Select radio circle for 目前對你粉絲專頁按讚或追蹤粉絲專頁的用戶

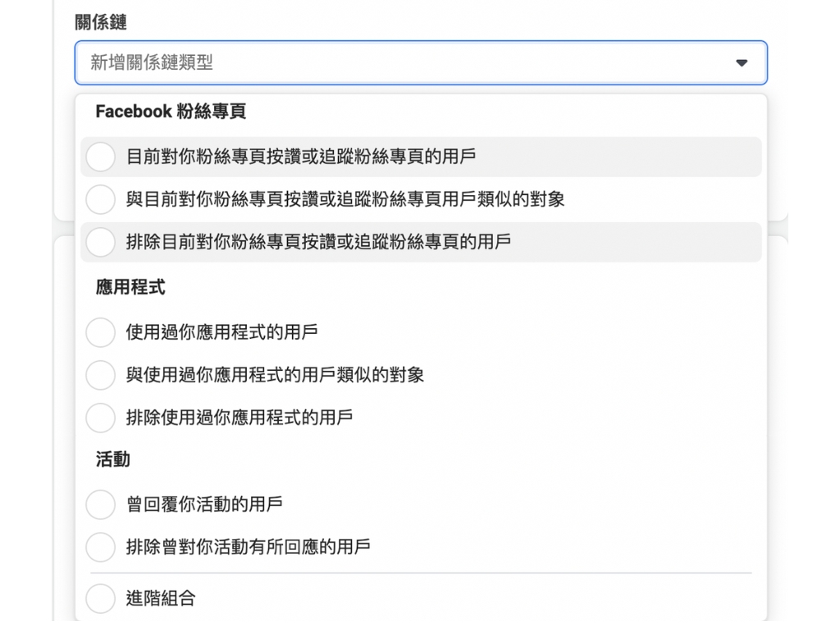pyautogui.click(x=100, y=157)
